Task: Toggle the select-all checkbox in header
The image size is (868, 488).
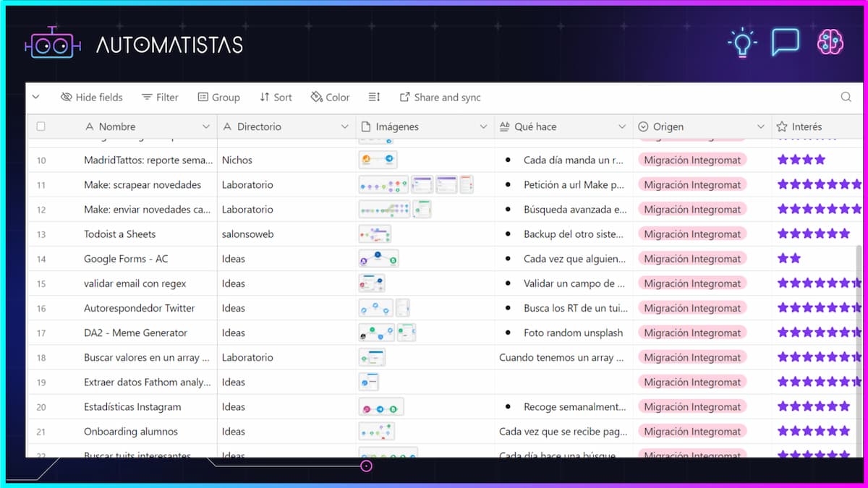Action: click(41, 127)
